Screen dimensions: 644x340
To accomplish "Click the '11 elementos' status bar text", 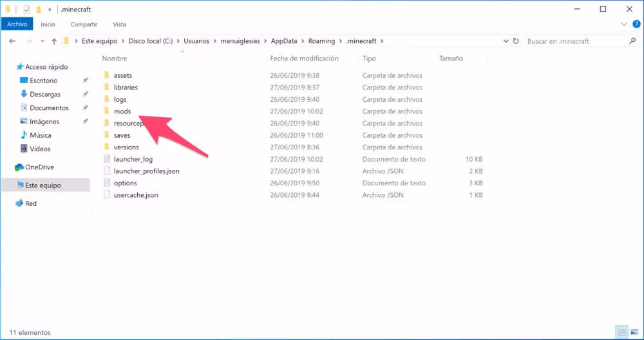I will pos(30,332).
